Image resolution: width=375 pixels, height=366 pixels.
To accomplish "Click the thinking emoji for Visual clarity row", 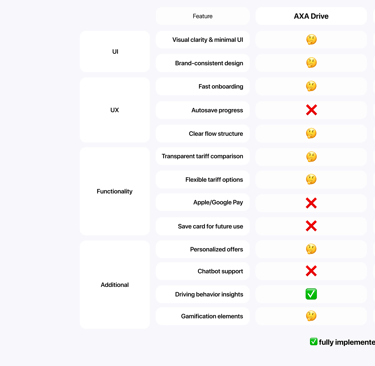I will 311,40.
